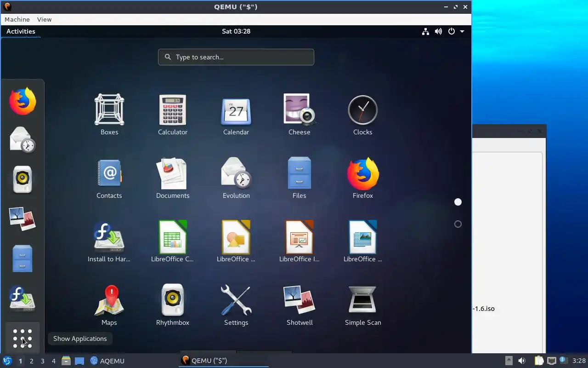The image size is (588, 368).
Task: Open the Maps application
Action: coord(109,305)
